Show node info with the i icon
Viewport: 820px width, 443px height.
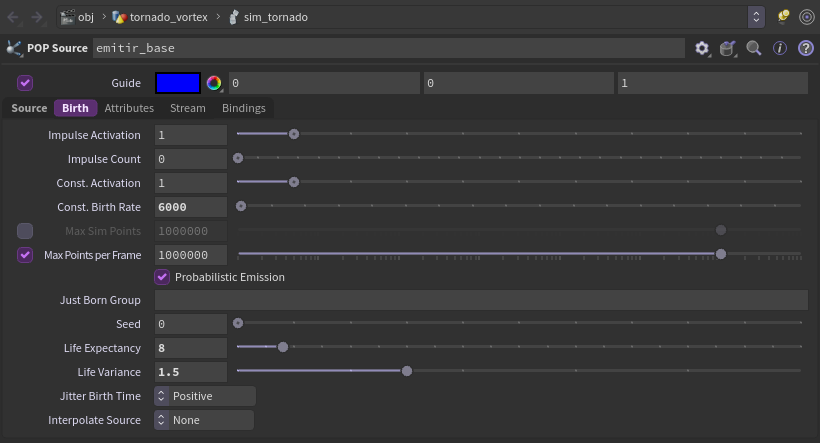780,48
